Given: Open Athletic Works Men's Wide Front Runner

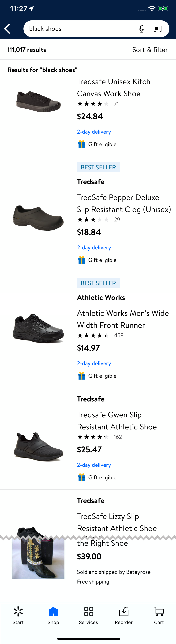Looking at the screenshot, I should pyautogui.click(x=123, y=319).
